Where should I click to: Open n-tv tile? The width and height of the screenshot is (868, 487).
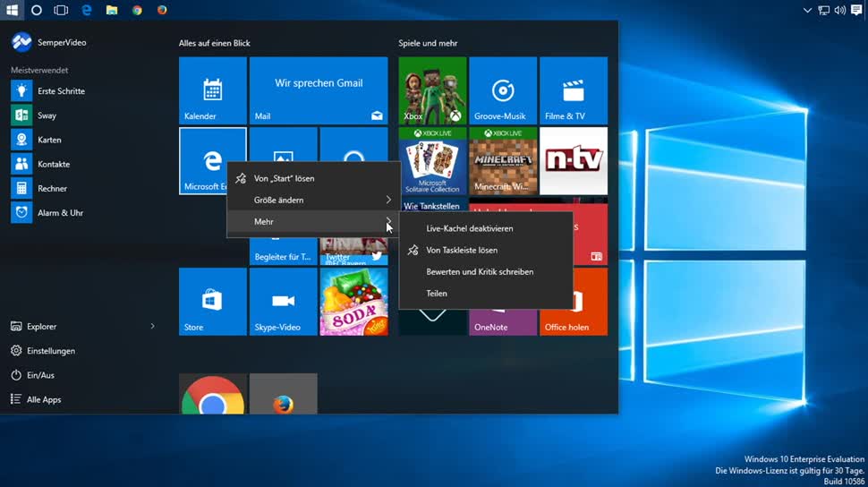574,160
